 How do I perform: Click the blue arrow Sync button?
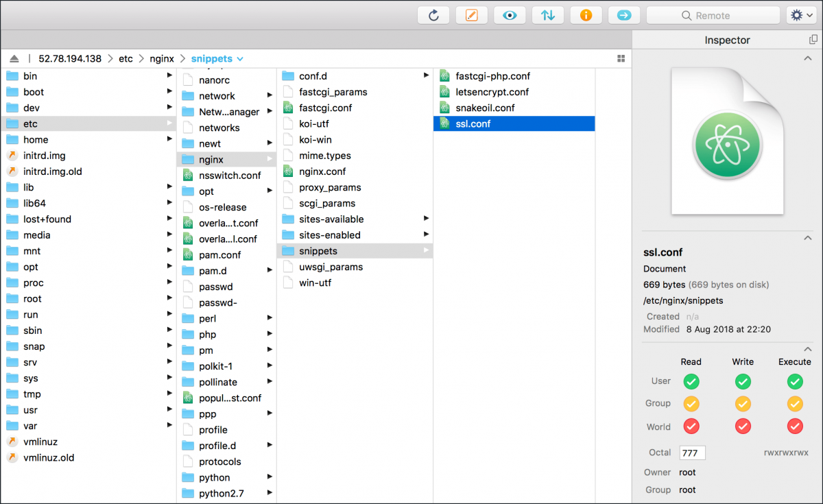click(x=623, y=15)
